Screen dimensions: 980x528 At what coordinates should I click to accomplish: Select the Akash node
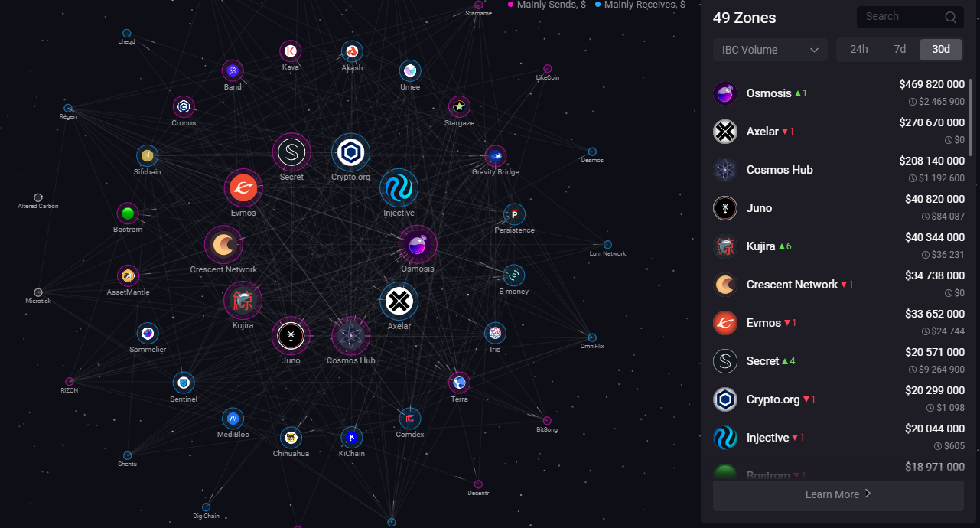click(352, 51)
